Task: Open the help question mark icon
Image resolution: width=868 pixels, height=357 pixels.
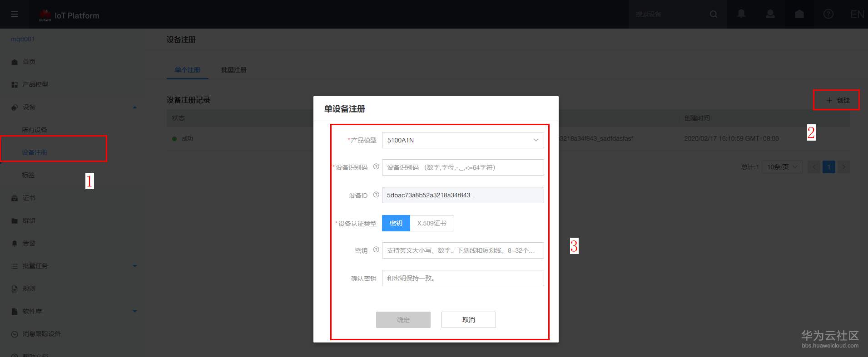Action: point(828,14)
